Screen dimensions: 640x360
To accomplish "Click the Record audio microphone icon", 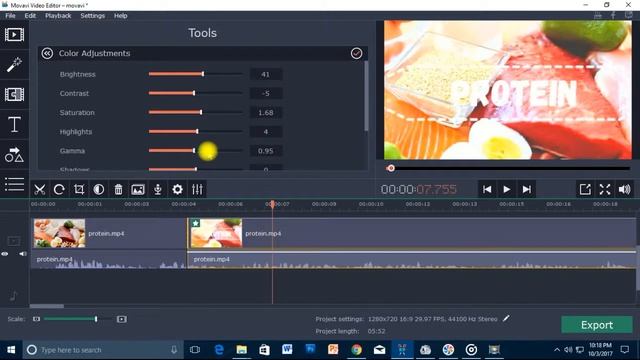I will 158,189.
